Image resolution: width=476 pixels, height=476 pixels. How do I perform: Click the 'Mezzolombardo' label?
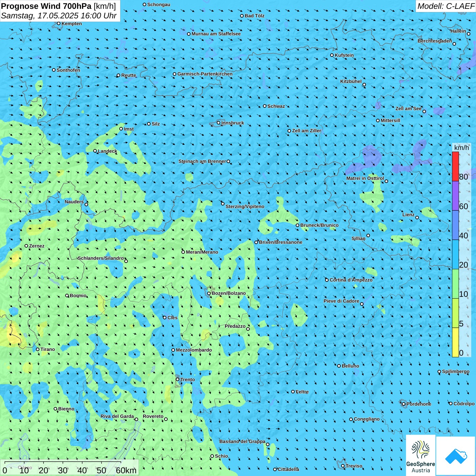(194, 350)
